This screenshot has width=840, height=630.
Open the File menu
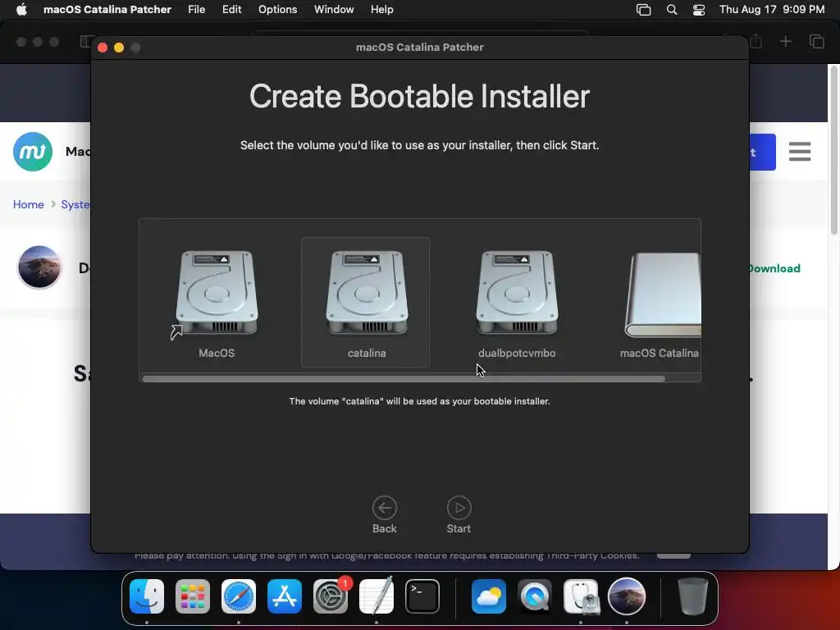pyautogui.click(x=197, y=10)
